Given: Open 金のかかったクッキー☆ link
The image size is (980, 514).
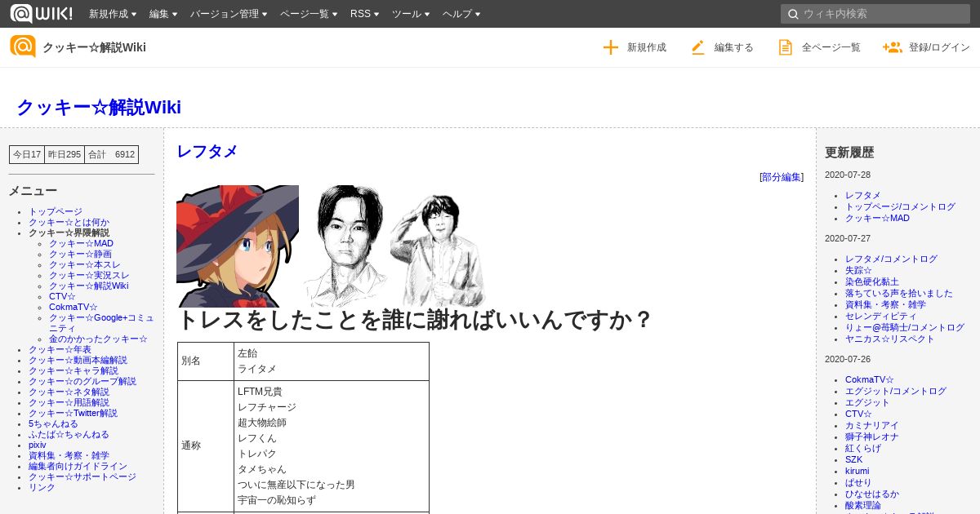Looking at the screenshot, I should click(x=98, y=339).
